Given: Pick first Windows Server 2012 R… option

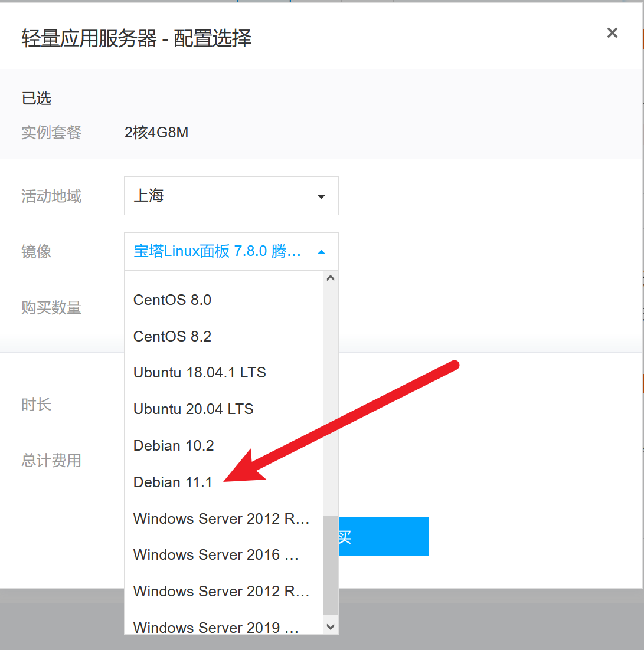Looking at the screenshot, I should pos(223,518).
